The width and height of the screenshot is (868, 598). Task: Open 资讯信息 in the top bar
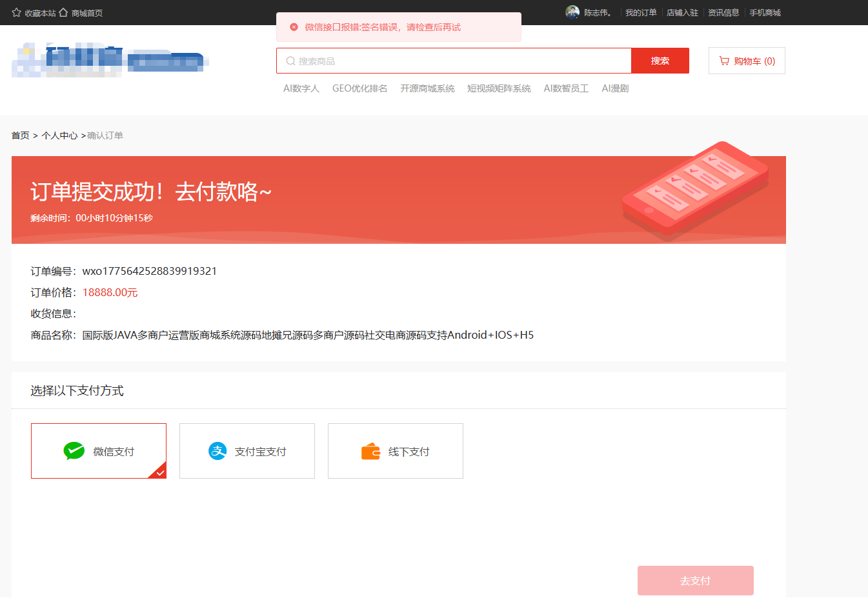click(x=723, y=13)
